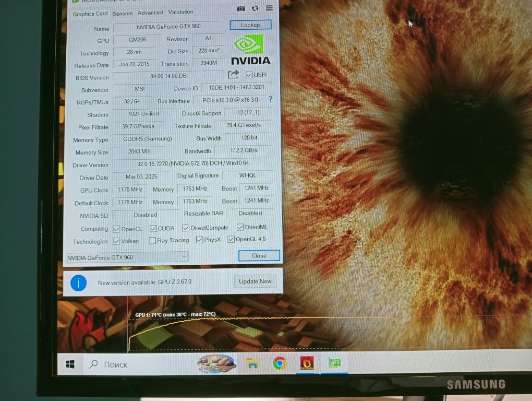Click the Revision value A1
Viewport: 532px width, 401px height.
pos(208,38)
